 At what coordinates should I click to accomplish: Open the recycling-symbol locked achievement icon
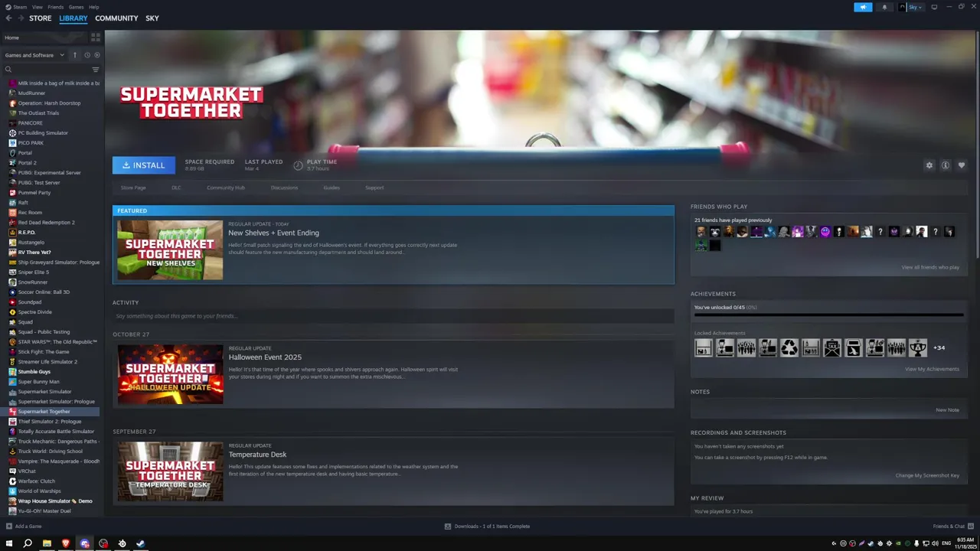coord(789,348)
